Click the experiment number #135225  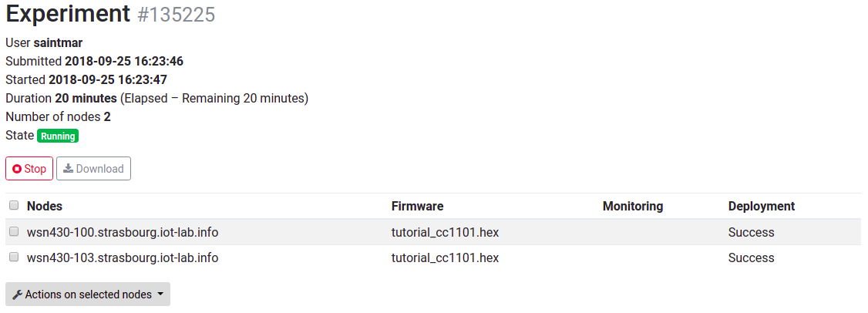click(x=177, y=15)
